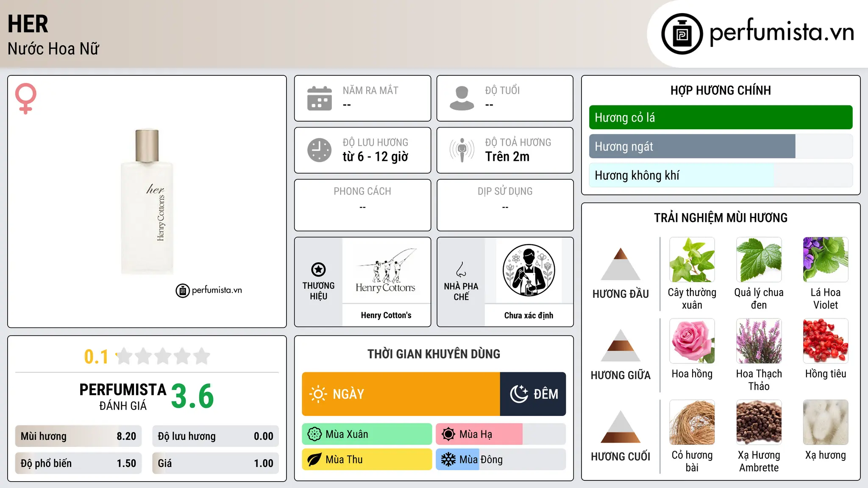The height and width of the screenshot is (488, 868).
Task: Click the pink female gender symbol
Action: 26,99
